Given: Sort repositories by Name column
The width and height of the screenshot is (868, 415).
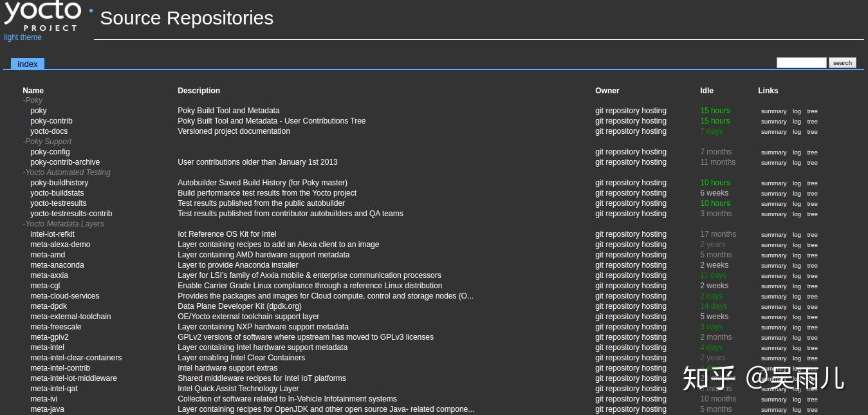Looking at the screenshot, I should click(33, 91).
